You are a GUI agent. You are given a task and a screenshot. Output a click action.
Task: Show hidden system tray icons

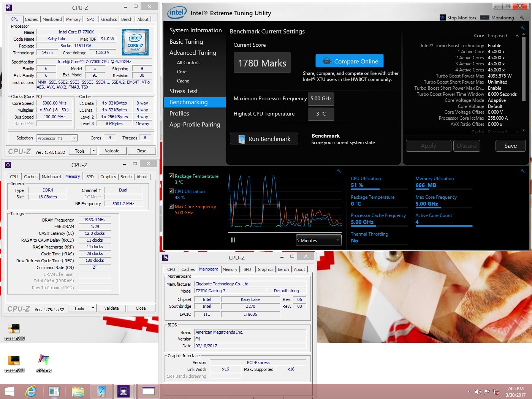click(469, 391)
